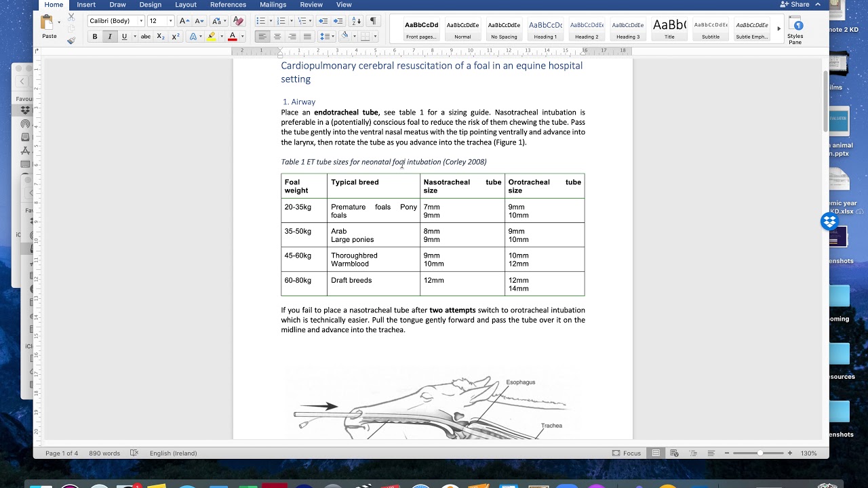Open the font size dropdown
Image resolution: width=868 pixels, height=488 pixels.
click(170, 21)
